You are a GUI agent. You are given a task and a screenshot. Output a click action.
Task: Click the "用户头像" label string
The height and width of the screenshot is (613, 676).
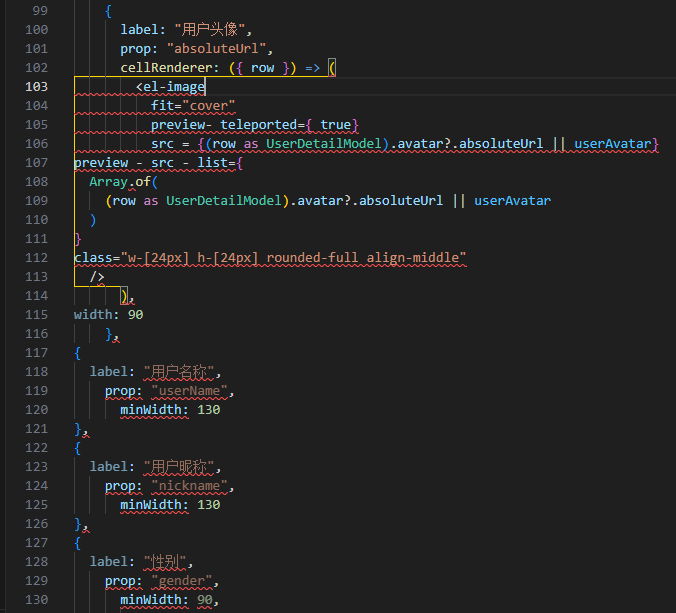click(x=210, y=29)
